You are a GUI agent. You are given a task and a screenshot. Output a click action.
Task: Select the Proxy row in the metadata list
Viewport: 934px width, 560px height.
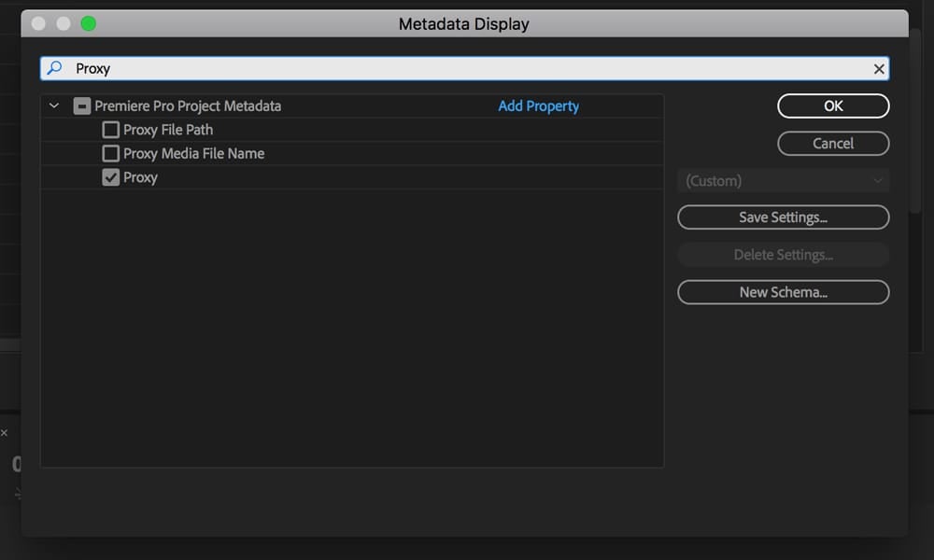(142, 176)
